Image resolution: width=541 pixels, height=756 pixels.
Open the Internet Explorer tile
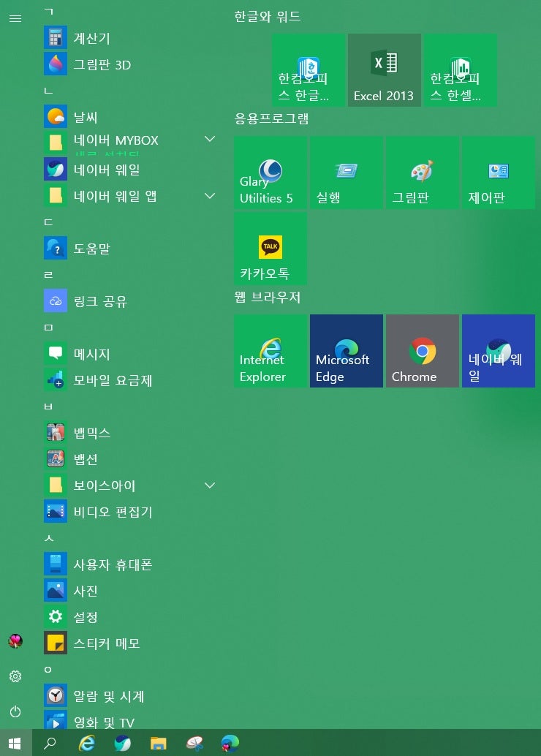270,351
